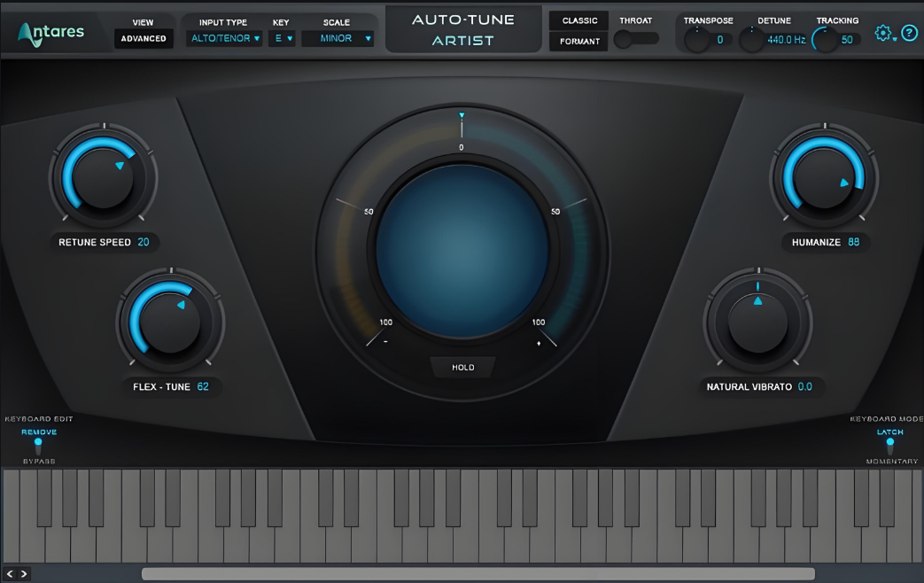Toggle the Keyboard Edit Remove/Bypass switch

pyautogui.click(x=38, y=446)
